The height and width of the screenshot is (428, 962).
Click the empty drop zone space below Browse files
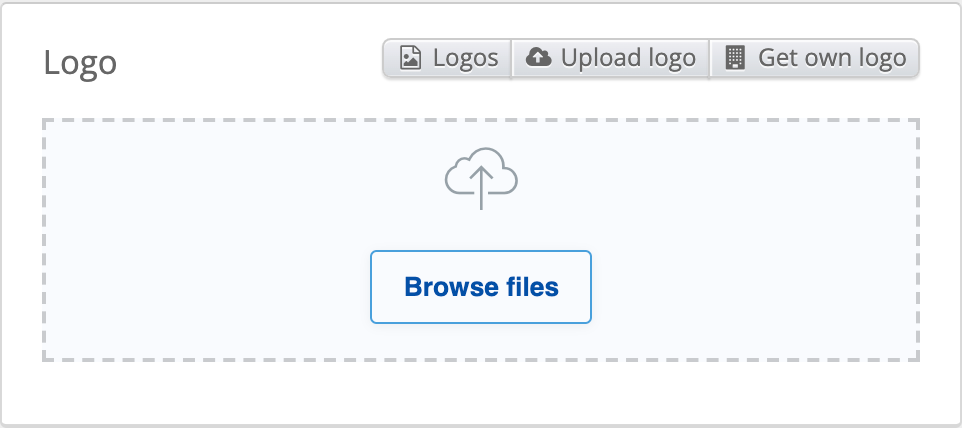pyautogui.click(x=481, y=342)
